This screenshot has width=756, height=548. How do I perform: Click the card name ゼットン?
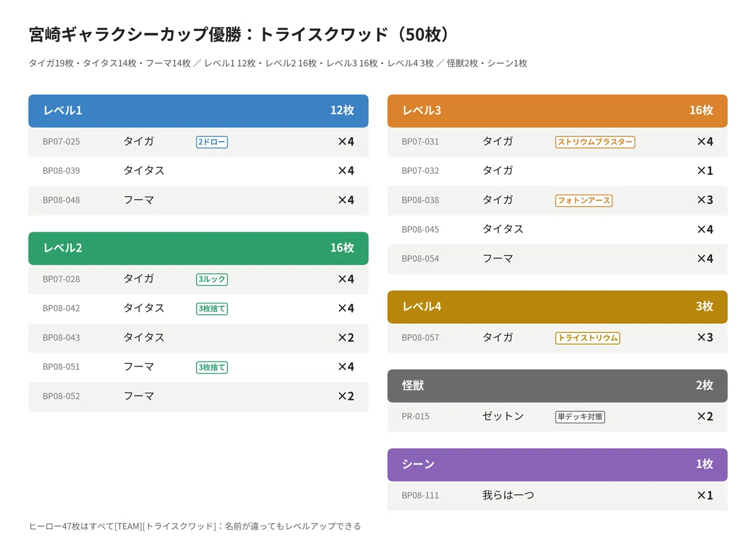pyautogui.click(x=503, y=416)
